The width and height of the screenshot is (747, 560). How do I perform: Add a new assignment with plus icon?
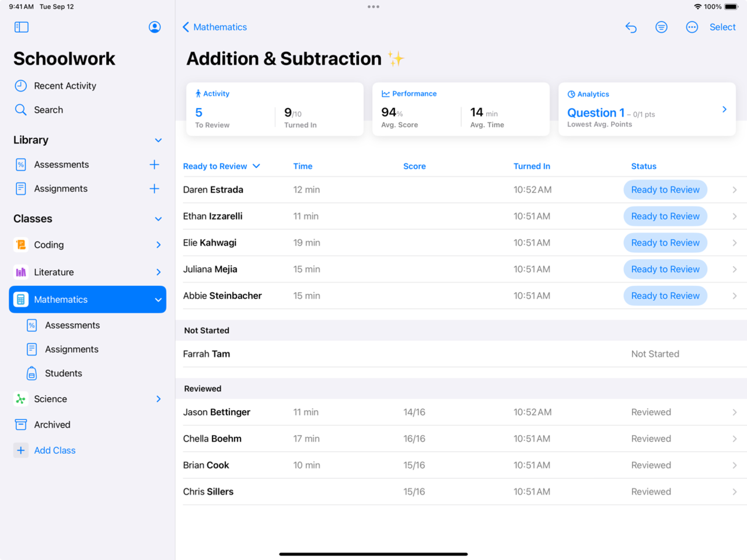tap(154, 188)
